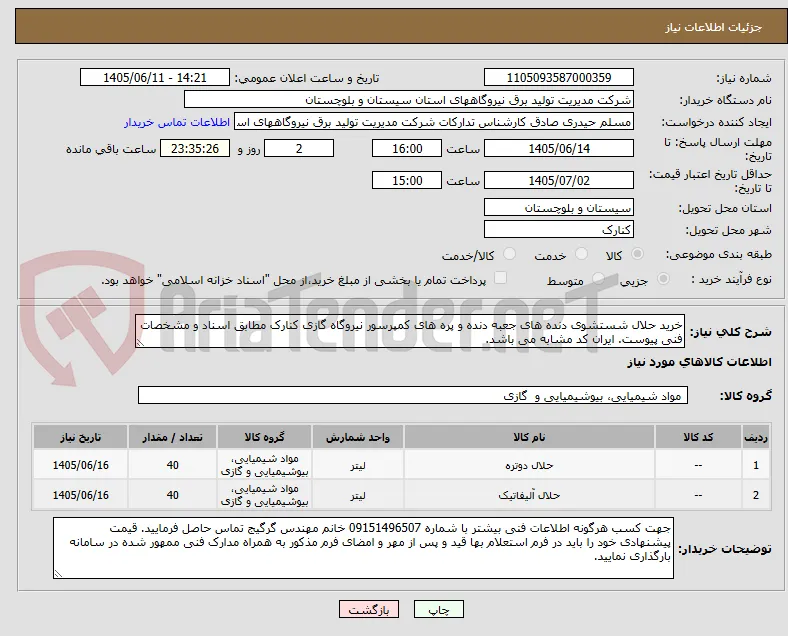788x636 pixels.
Task: Click the نام کالا column header
Action: pos(529,437)
